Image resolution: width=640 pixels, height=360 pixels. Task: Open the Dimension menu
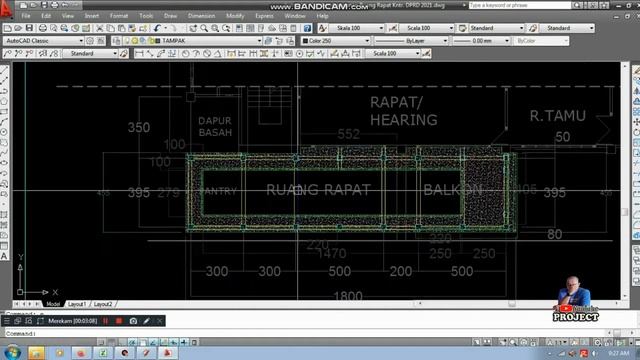[x=201, y=16]
